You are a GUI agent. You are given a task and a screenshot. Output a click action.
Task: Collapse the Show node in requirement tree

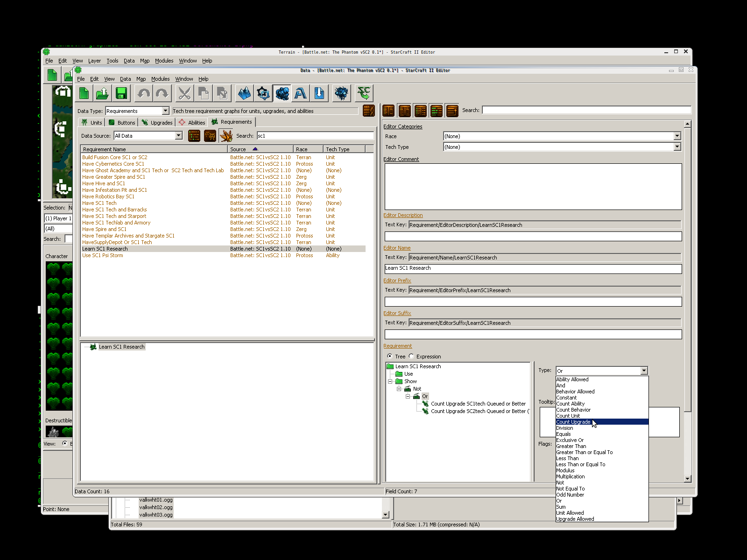click(x=390, y=381)
